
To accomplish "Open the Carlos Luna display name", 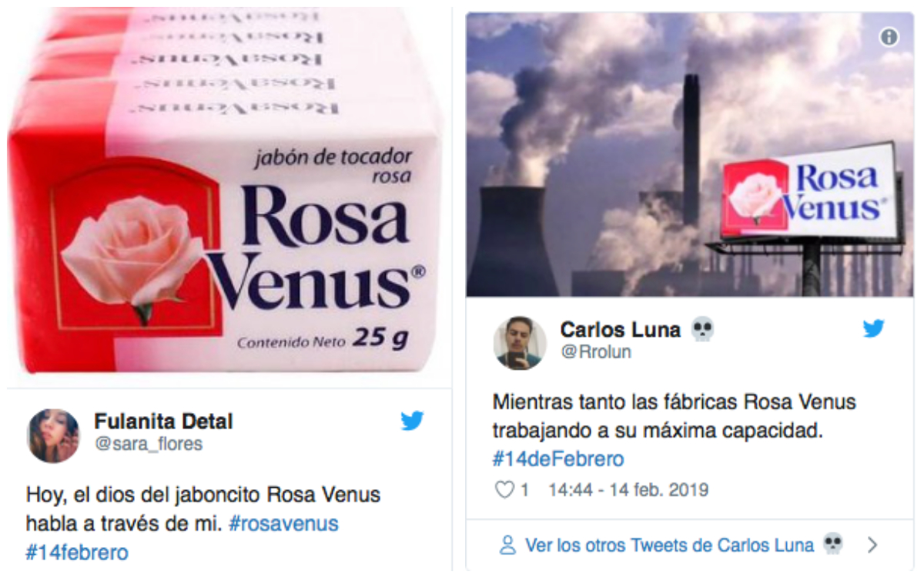I will pyautogui.click(x=621, y=330).
